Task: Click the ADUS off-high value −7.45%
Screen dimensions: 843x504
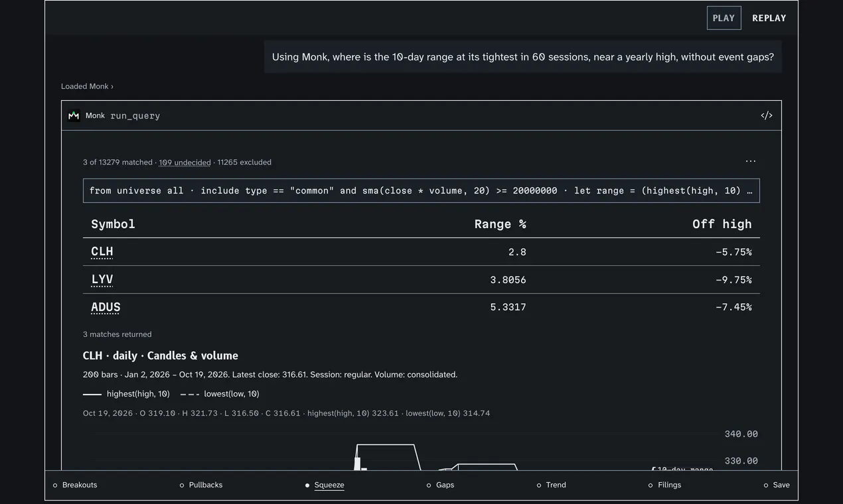Action: [733, 308]
